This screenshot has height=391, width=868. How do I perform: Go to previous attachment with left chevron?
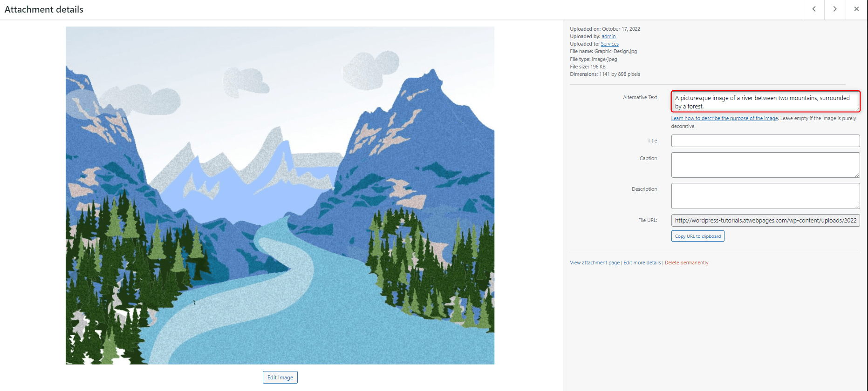click(x=814, y=9)
